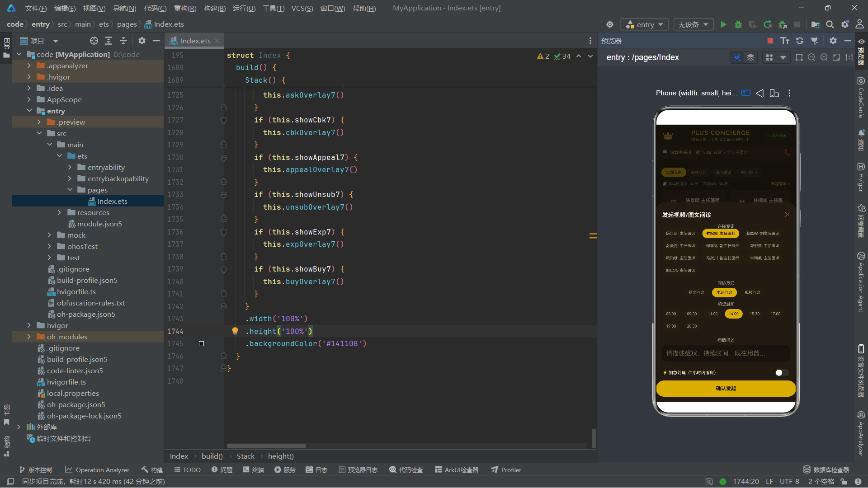Start debugging with the green bug icon
This screenshot has width=868, height=488.
click(738, 24)
